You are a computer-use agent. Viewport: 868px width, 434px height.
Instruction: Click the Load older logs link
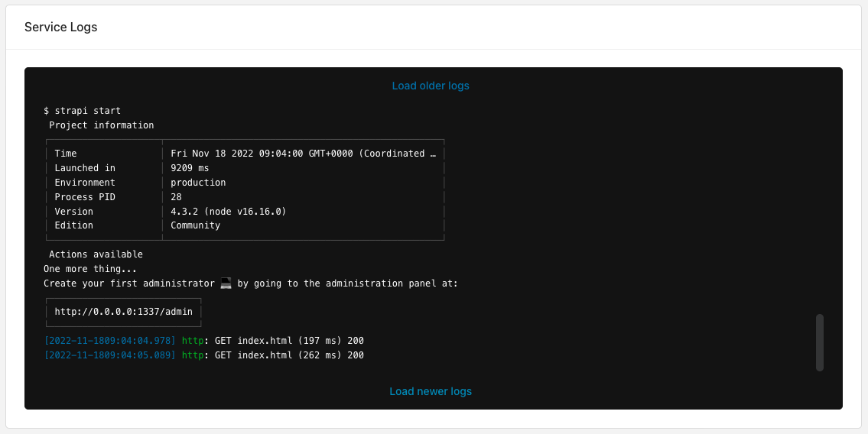click(430, 86)
